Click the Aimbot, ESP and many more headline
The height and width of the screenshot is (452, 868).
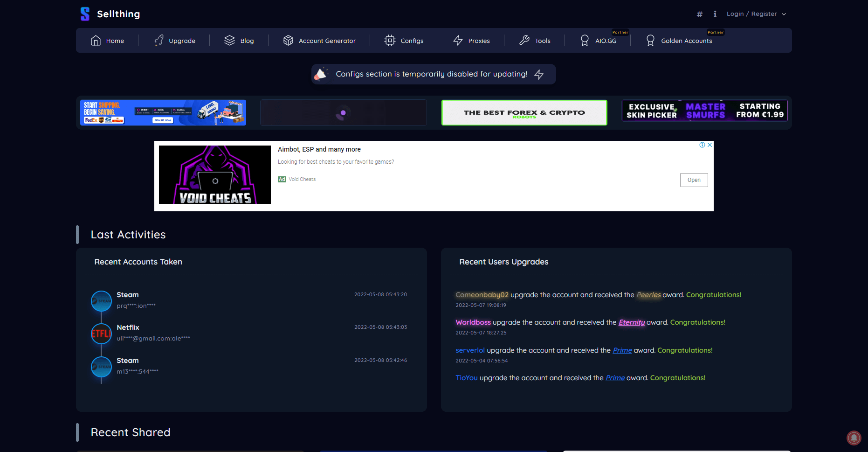pyautogui.click(x=319, y=149)
